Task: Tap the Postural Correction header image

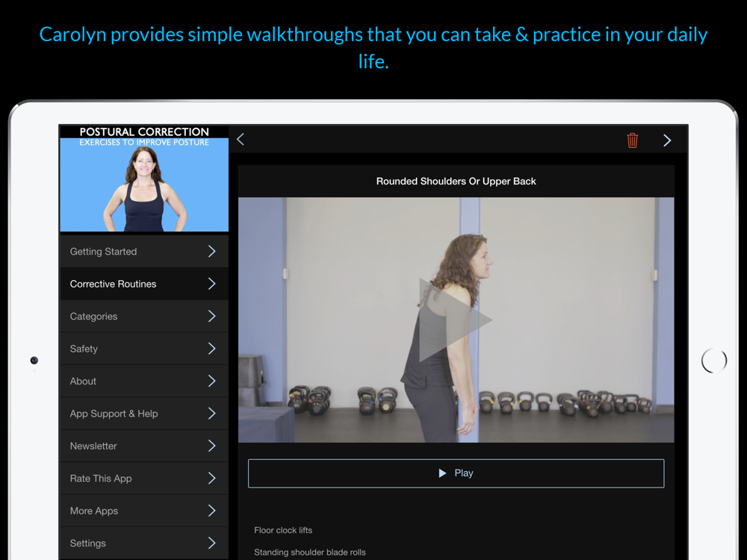Action: click(144, 179)
